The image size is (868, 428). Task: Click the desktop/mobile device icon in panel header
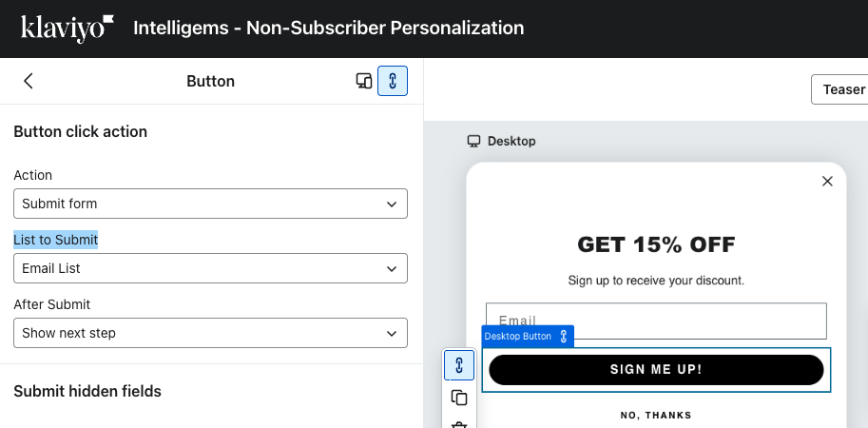[x=363, y=81]
